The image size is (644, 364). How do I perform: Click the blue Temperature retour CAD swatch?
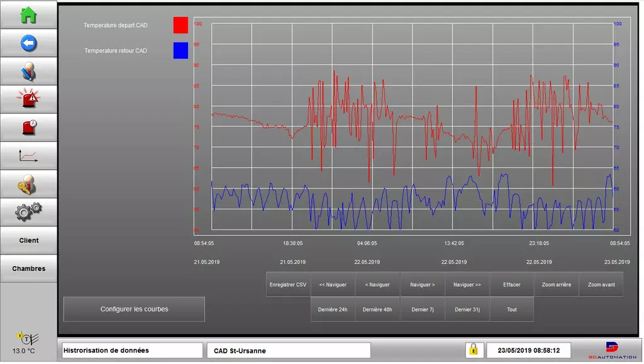(x=180, y=51)
